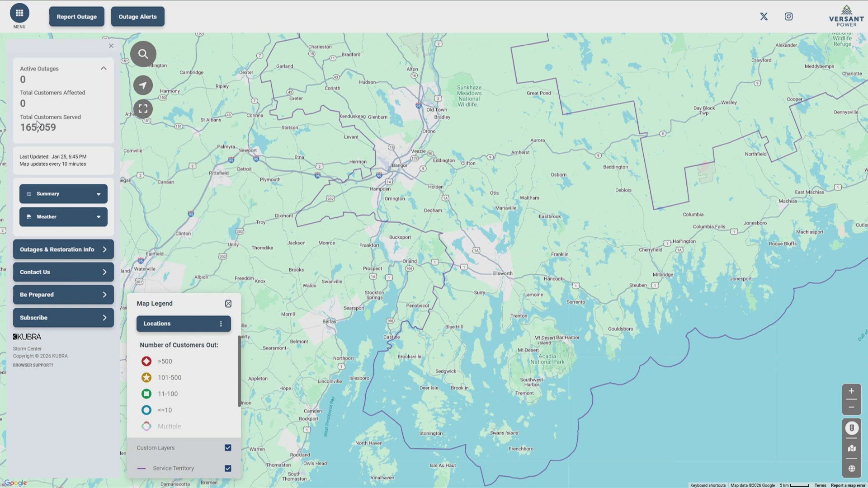Zoom in with the plus button
This screenshot has height=488, width=868.
(851, 391)
